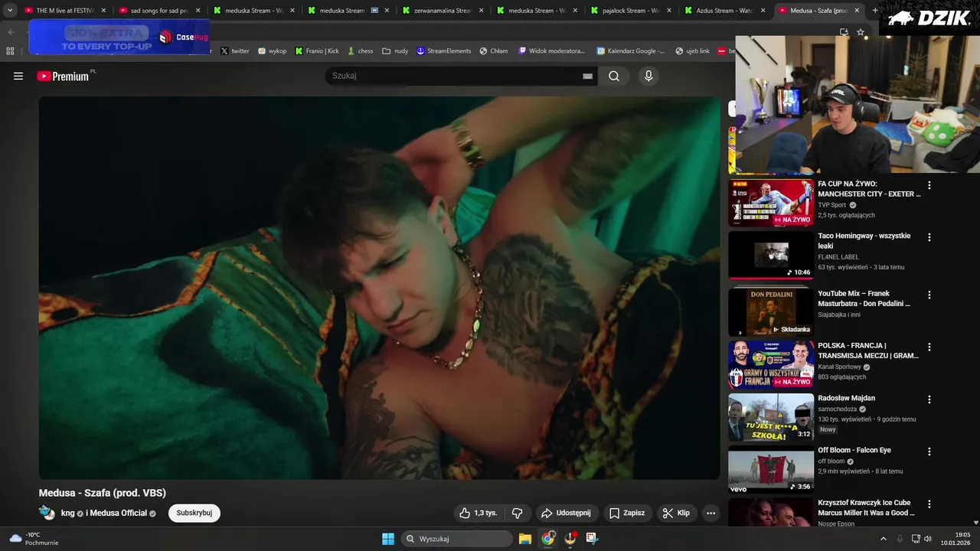This screenshot has width=980, height=551.
Task: Click the video player to pause
Action: [x=379, y=288]
